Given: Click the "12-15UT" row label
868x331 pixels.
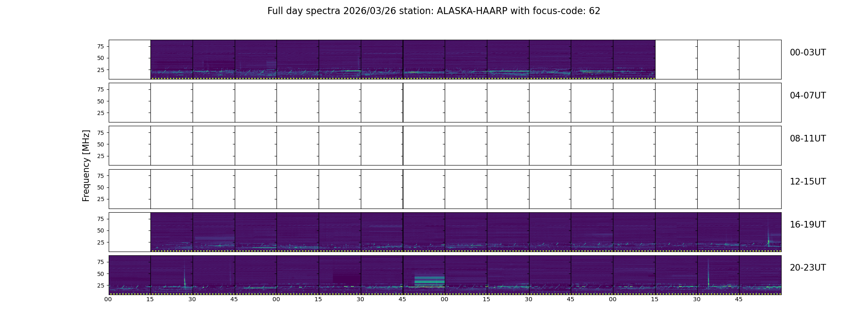Looking at the screenshot, I should [808, 182].
